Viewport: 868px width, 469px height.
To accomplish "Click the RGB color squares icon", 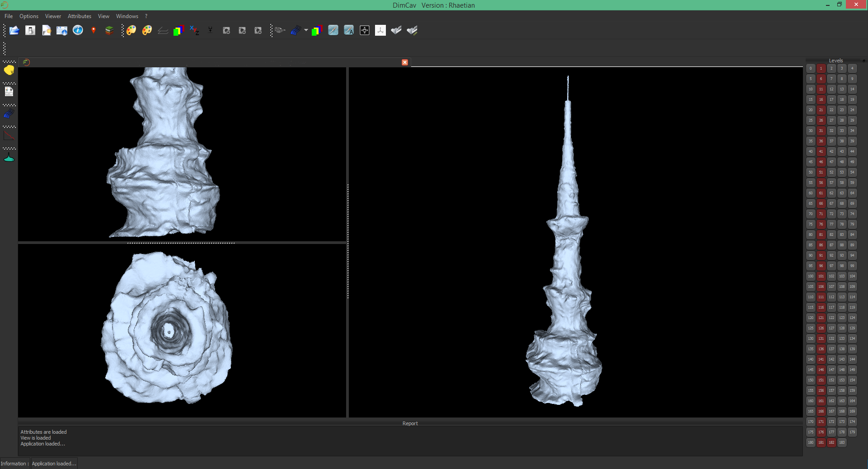I will click(179, 30).
